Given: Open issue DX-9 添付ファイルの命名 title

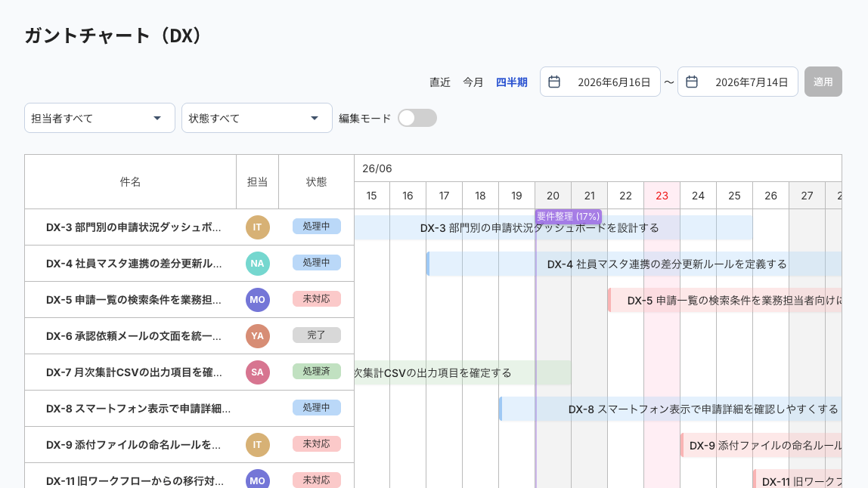Looking at the screenshot, I should [x=133, y=445].
